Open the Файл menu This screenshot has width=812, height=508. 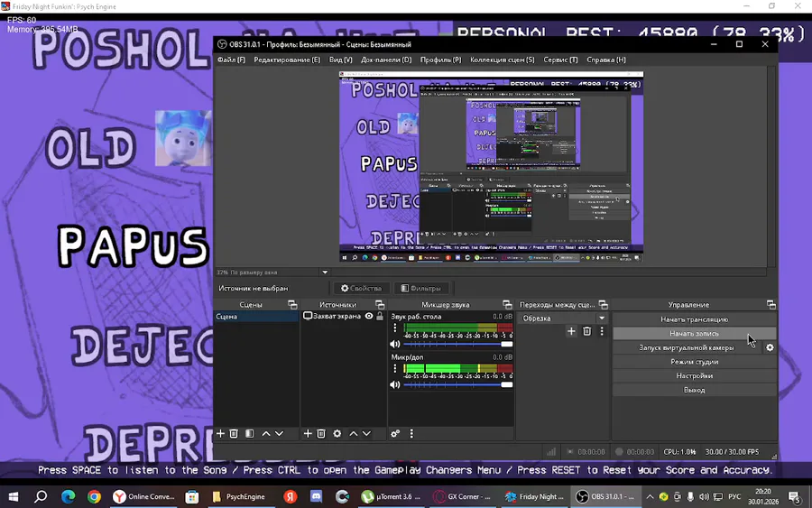(x=231, y=60)
